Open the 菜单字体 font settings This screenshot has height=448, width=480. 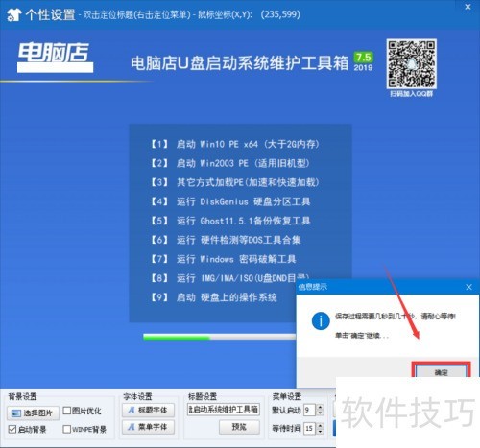[x=148, y=427]
